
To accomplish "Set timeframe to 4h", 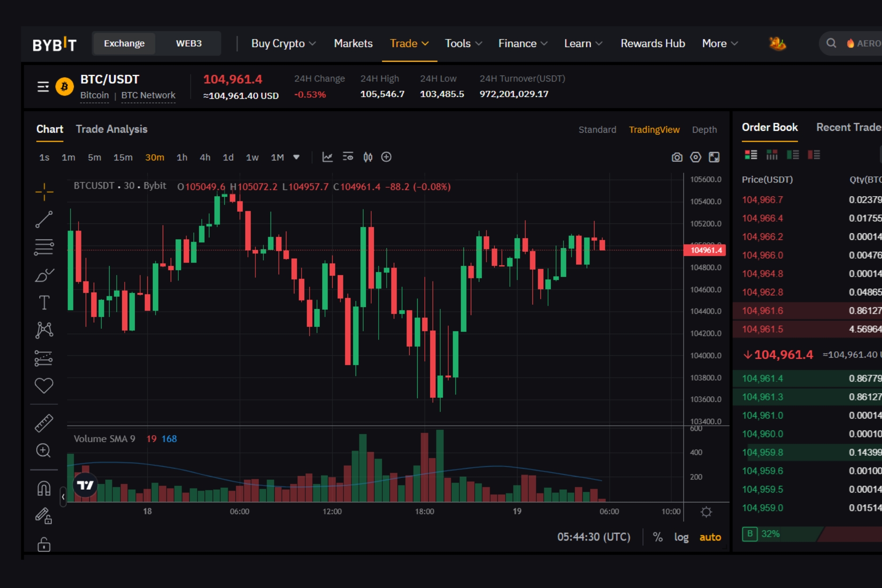I will coord(205,157).
